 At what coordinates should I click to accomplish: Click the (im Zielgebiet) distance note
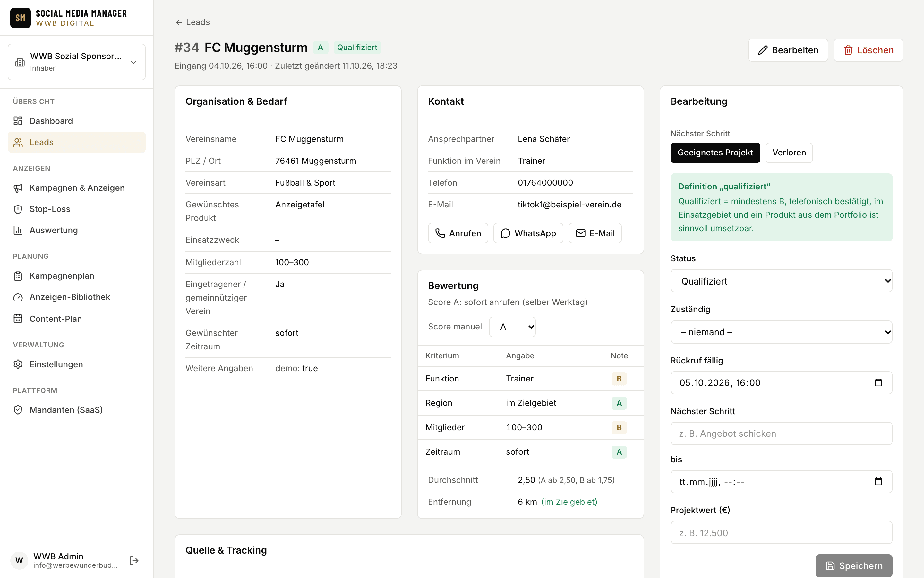coord(569,502)
